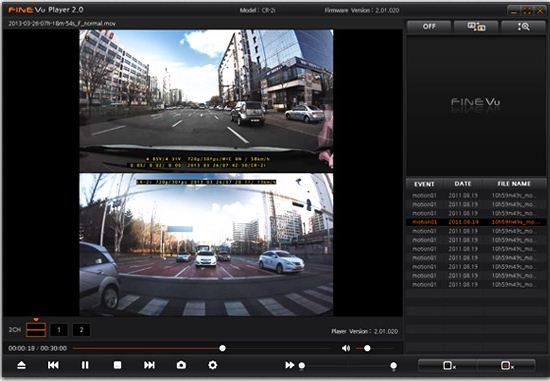Sort list by the EVENT column header
This screenshot has width=550, height=381.
pyautogui.click(x=424, y=184)
